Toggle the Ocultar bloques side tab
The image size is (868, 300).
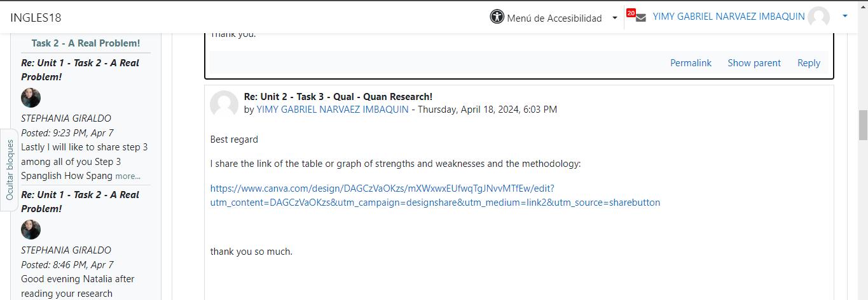(10, 170)
